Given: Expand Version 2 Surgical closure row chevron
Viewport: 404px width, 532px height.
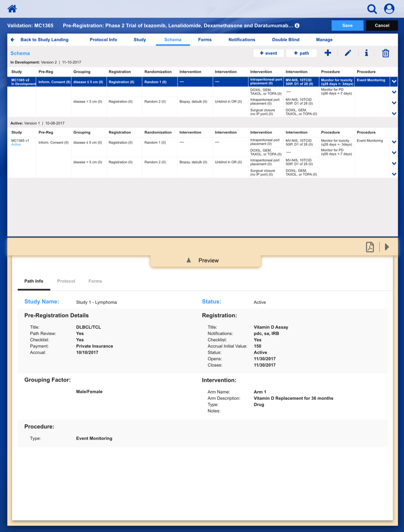Looking at the screenshot, I should click(394, 113).
